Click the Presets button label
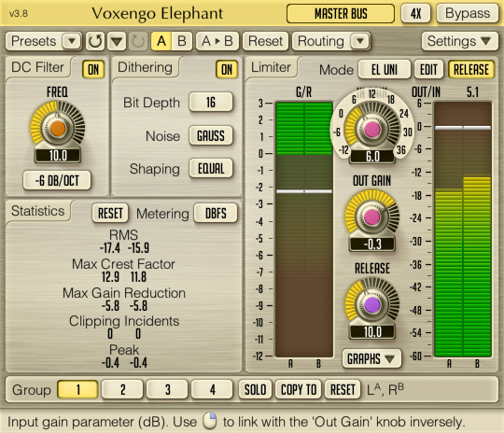Image resolution: width=504 pixels, height=433 pixels. [34, 41]
